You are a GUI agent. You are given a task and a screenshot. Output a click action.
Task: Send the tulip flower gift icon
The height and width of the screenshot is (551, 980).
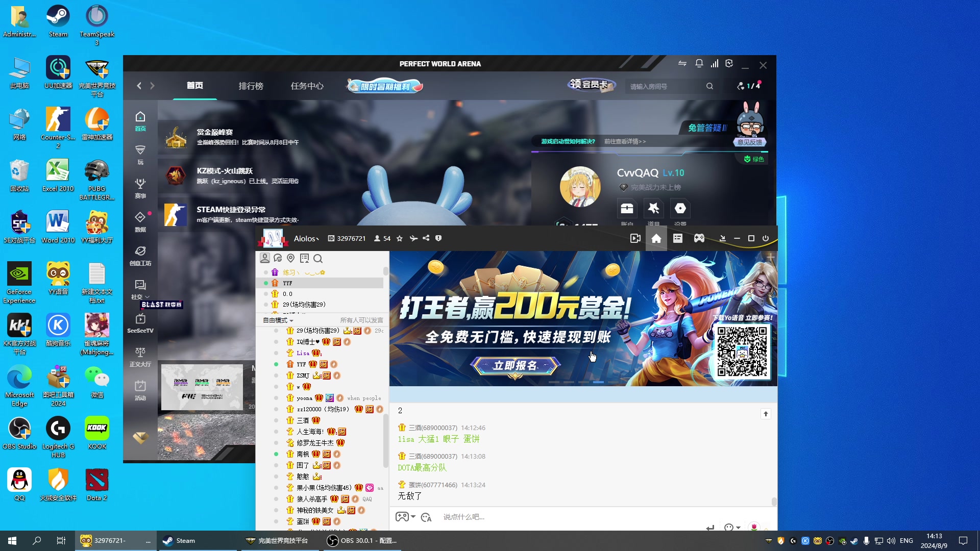[754, 527]
